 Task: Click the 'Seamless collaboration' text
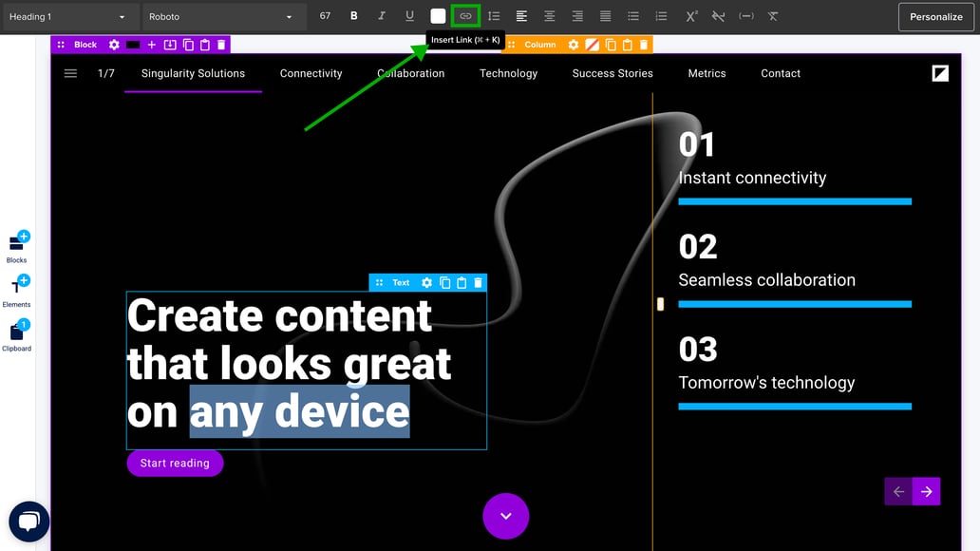click(x=767, y=280)
